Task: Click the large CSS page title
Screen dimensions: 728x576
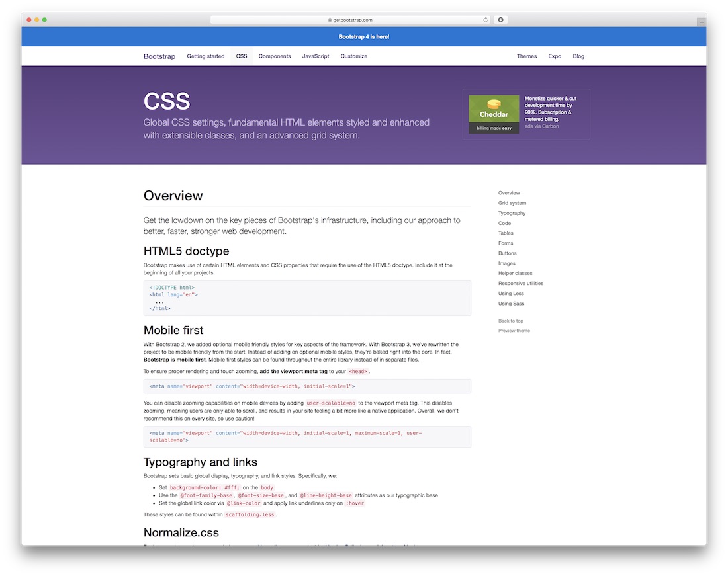Action: click(x=167, y=101)
